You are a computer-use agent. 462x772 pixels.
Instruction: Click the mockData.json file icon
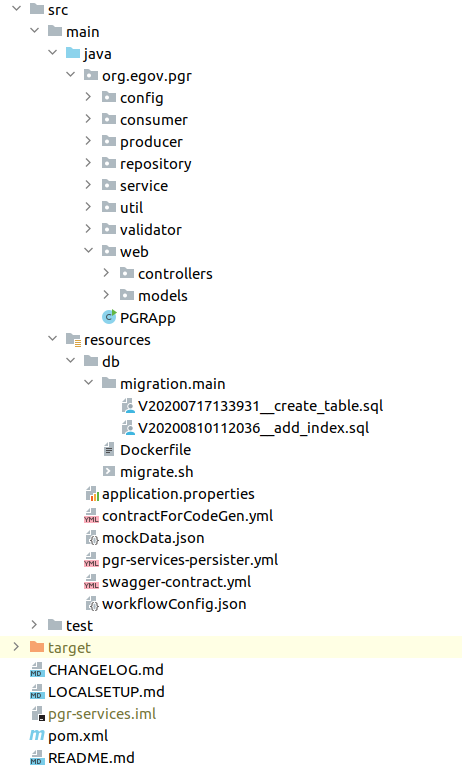point(92,538)
